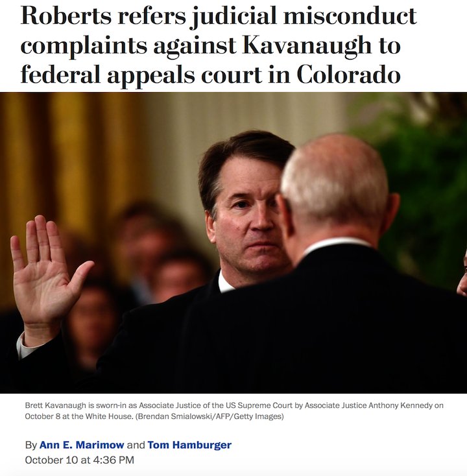Open author link Tom Hamburger

[x=189, y=445]
